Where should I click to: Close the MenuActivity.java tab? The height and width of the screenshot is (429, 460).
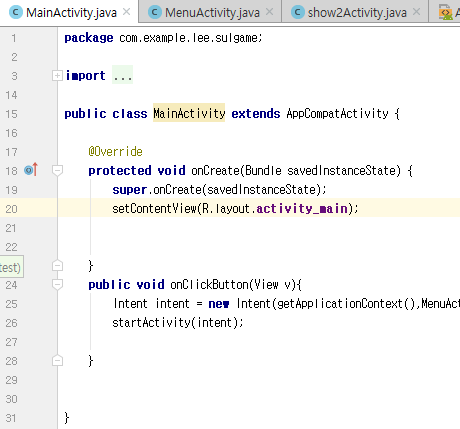point(269,12)
